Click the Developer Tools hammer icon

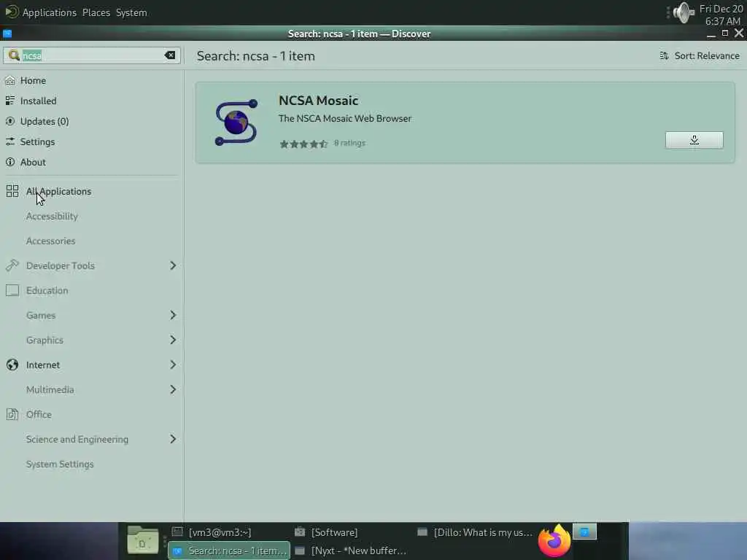click(x=12, y=265)
